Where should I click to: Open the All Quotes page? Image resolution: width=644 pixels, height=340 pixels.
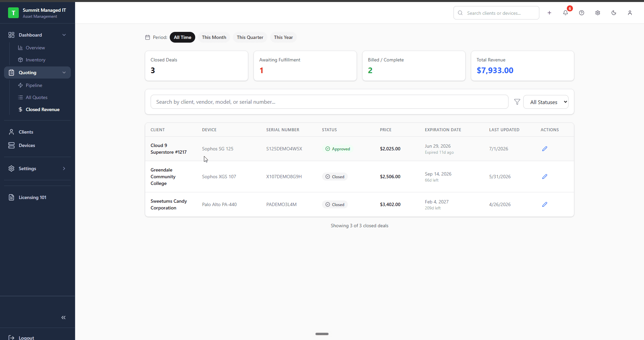37,97
